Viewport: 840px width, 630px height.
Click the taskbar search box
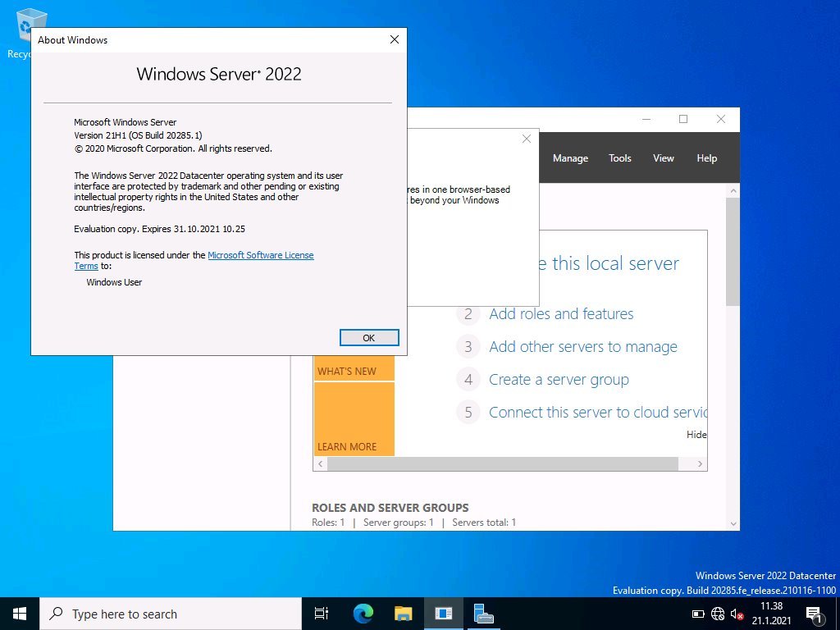[x=171, y=614]
